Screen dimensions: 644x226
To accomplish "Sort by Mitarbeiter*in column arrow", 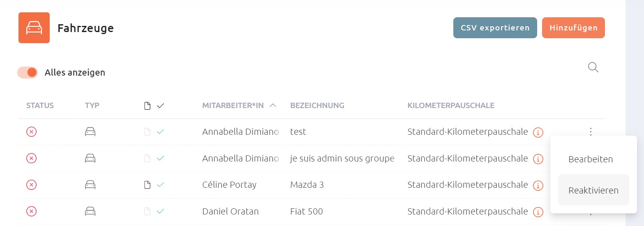I will click(x=272, y=106).
